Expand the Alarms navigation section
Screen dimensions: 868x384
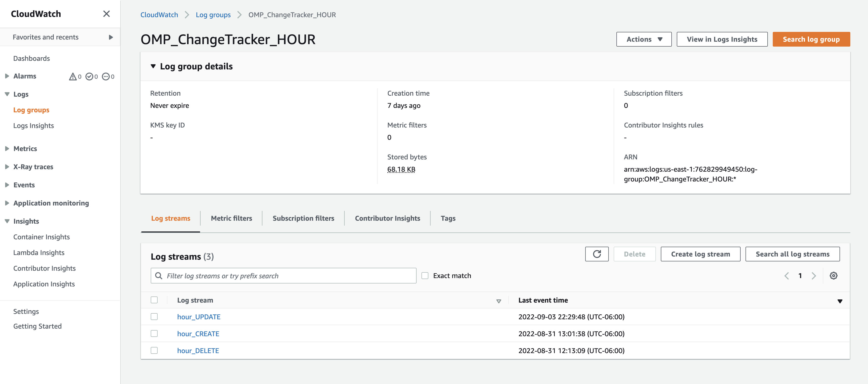point(7,76)
